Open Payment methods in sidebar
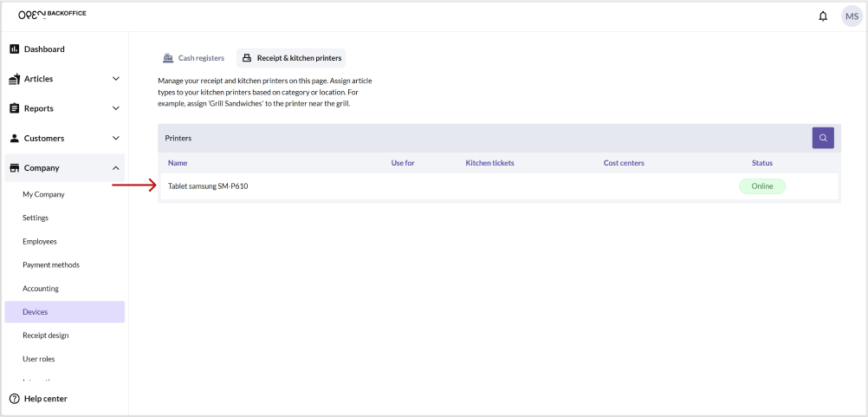The width and height of the screenshot is (868, 417). tap(51, 265)
